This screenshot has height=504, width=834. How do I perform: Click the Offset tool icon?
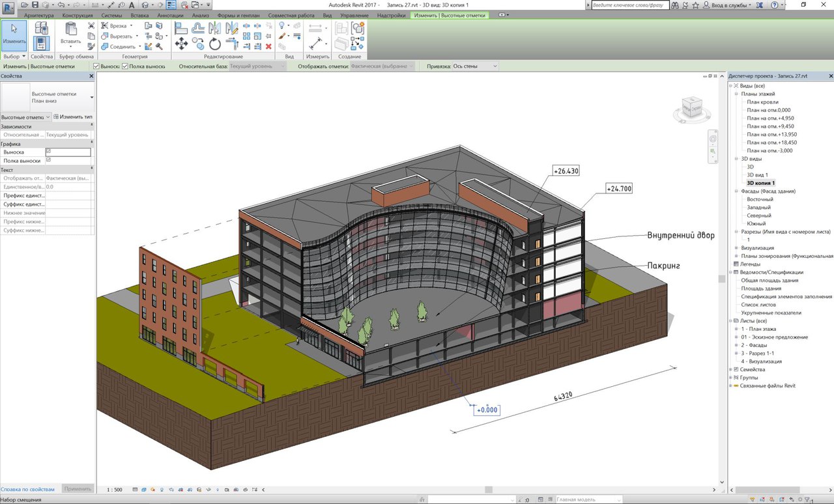[198, 27]
